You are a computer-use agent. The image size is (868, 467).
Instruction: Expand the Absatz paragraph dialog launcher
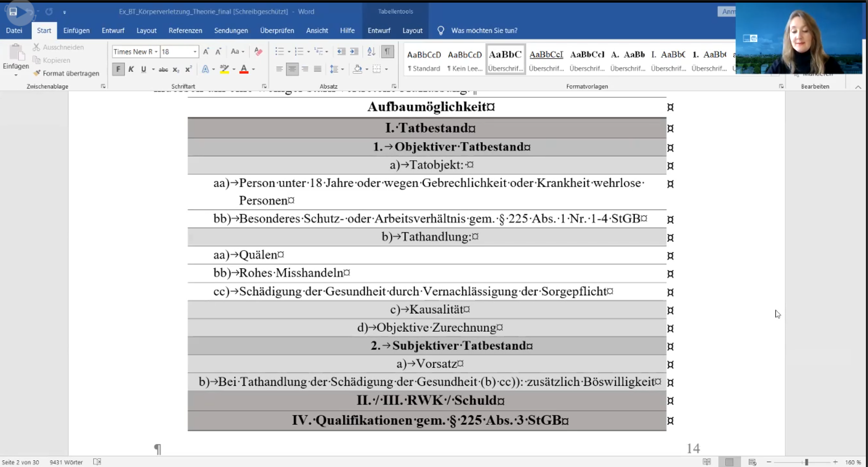(x=394, y=86)
